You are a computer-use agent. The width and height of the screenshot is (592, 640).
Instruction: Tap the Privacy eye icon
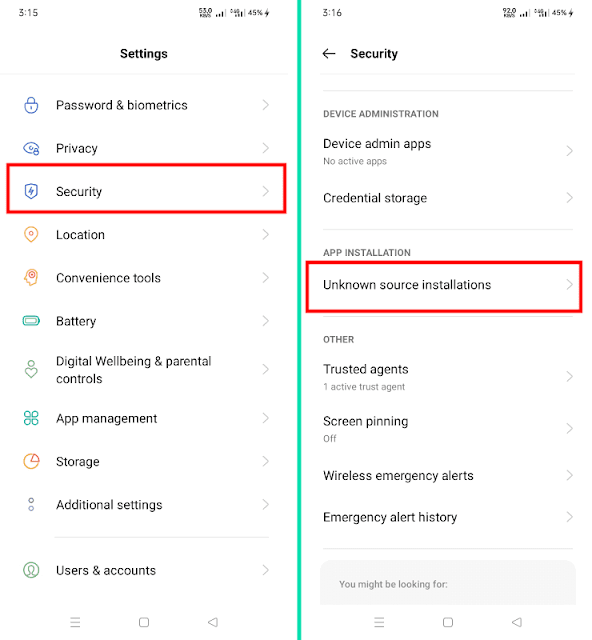(31, 148)
